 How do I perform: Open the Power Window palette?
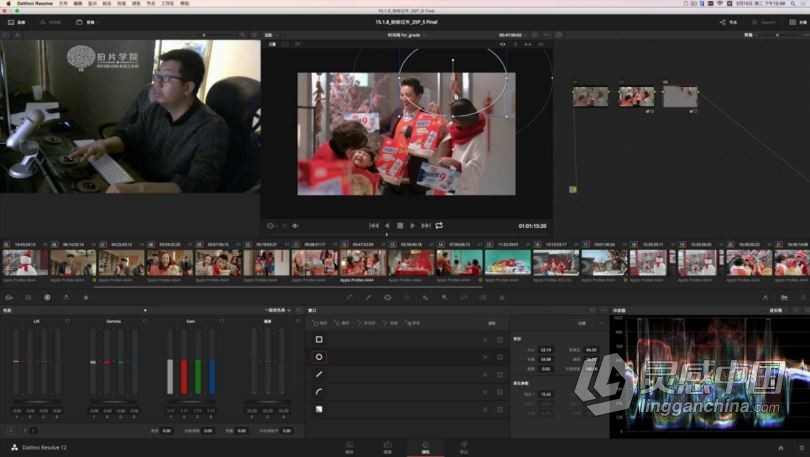[x=387, y=297]
